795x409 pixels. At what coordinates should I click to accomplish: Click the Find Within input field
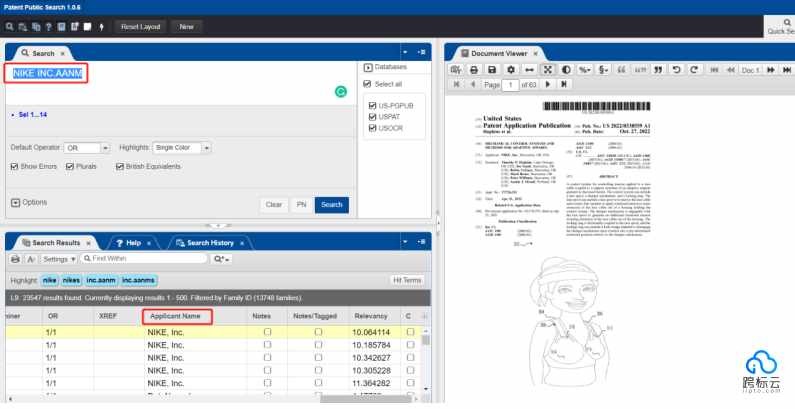point(144,258)
